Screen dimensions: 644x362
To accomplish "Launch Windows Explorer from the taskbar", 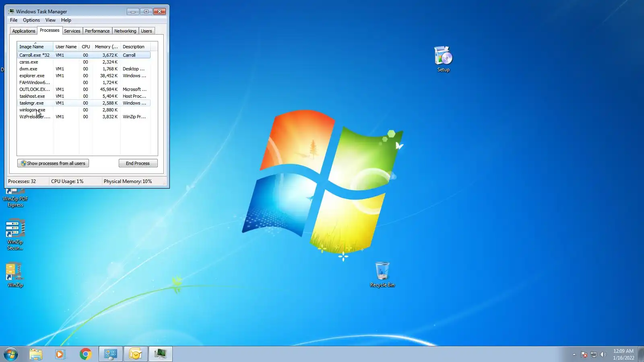I will click(x=36, y=354).
